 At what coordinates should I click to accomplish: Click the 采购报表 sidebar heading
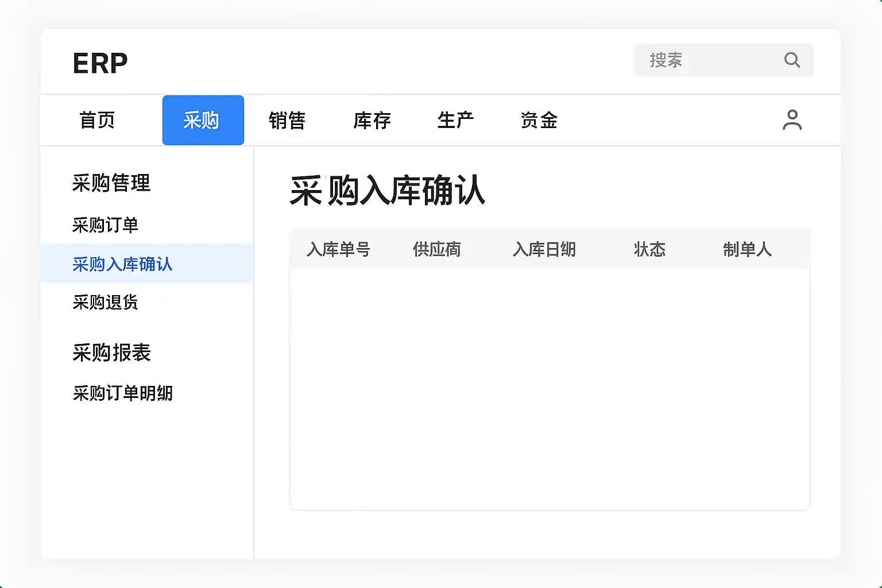111,353
